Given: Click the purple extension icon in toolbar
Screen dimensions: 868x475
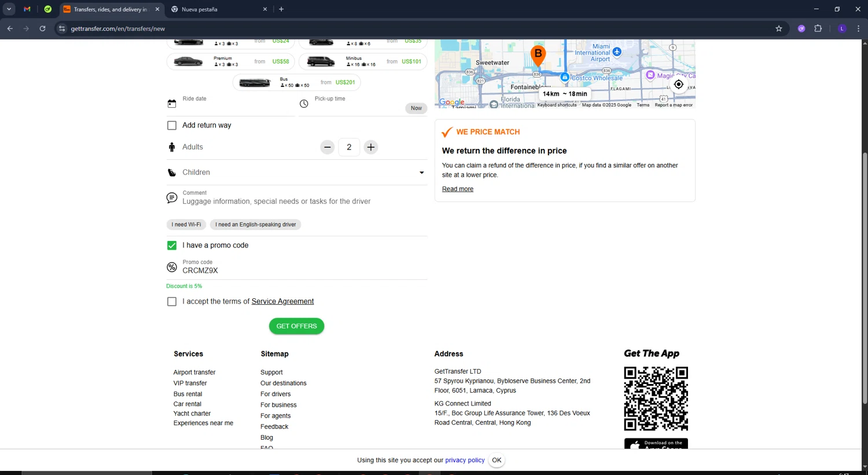Looking at the screenshot, I should point(801,28).
